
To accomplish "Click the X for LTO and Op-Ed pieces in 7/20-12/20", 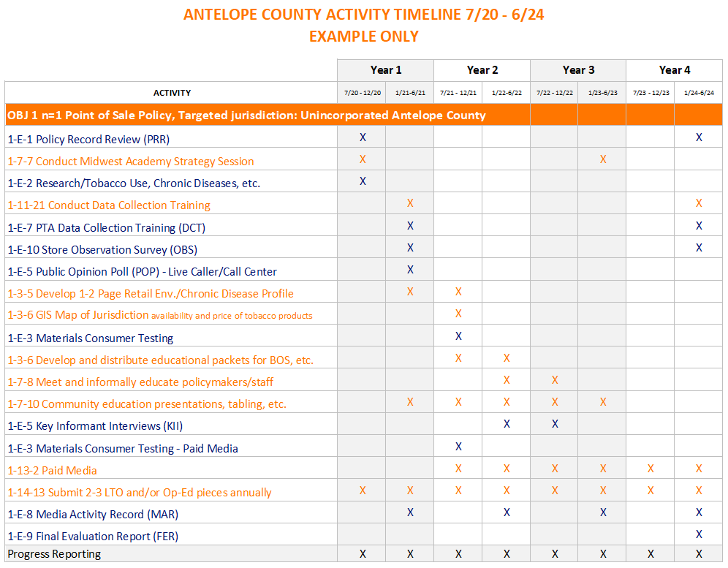I will tap(363, 491).
